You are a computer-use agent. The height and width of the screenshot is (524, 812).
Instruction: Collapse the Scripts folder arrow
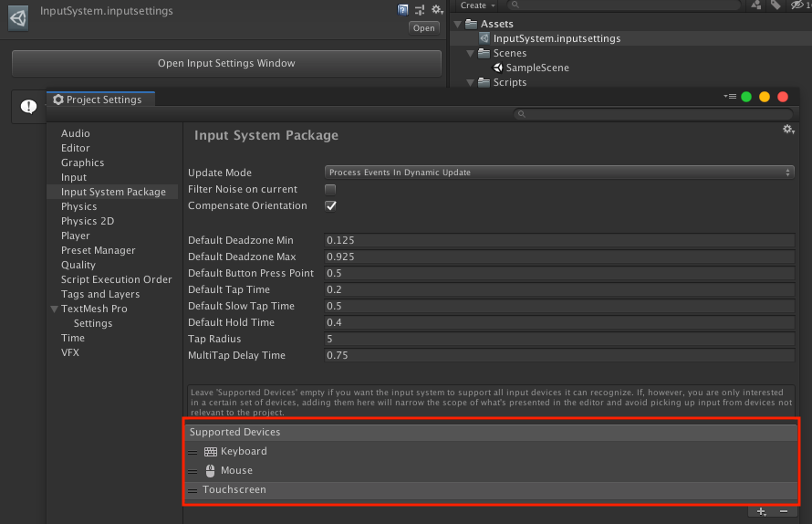470,82
